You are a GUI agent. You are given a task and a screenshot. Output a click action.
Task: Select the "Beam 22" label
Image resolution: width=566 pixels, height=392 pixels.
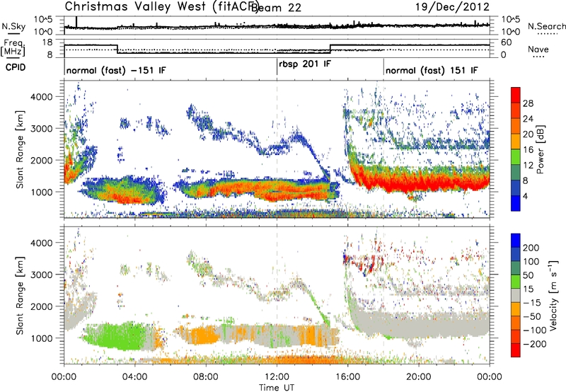(x=276, y=8)
